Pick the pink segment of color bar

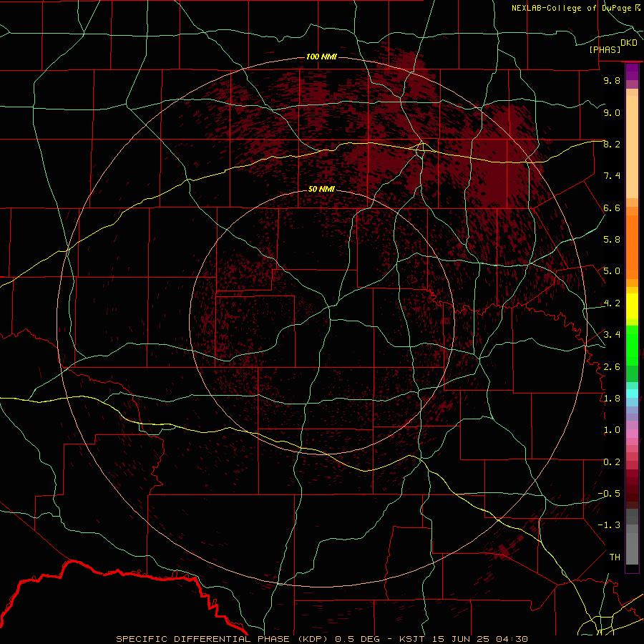632,434
